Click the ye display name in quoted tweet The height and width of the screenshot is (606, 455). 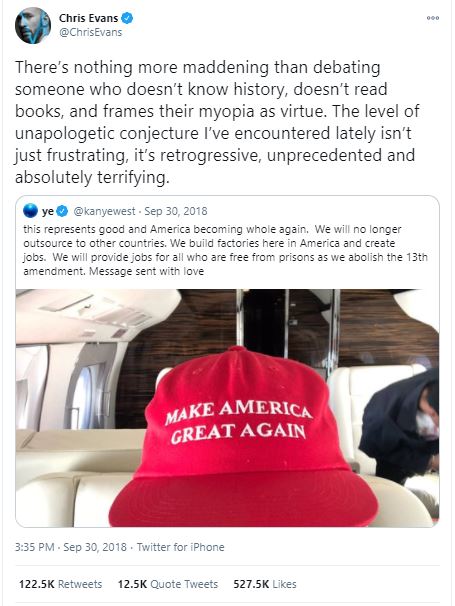48,211
